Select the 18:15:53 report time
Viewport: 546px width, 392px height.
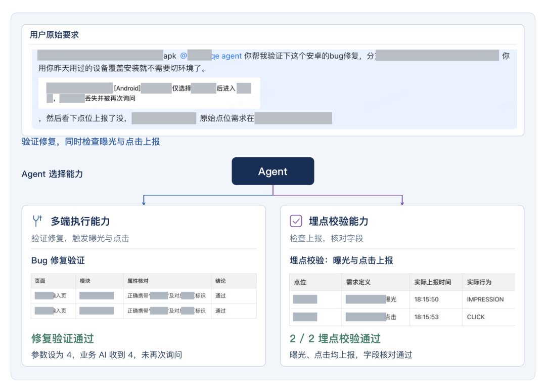coord(426,317)
